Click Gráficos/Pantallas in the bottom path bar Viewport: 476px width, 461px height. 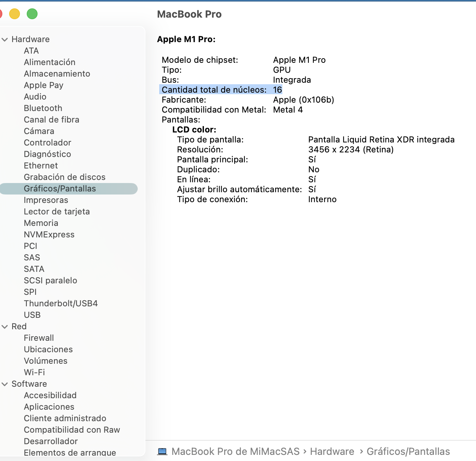408,451
